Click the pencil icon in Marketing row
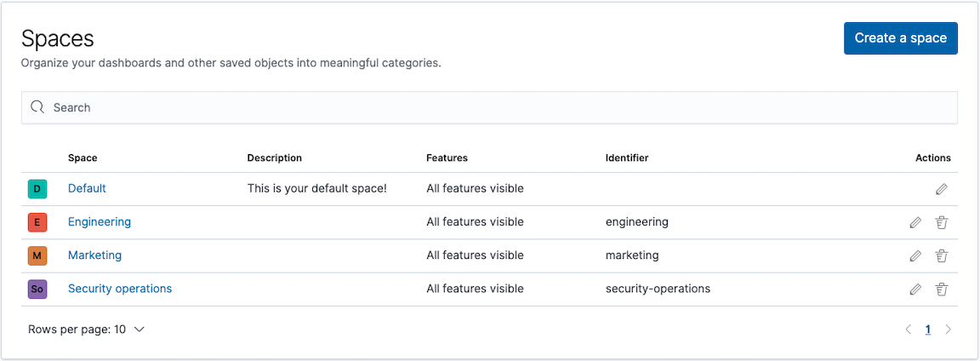This screenshot has width=980, height=361. pos(915,255)
